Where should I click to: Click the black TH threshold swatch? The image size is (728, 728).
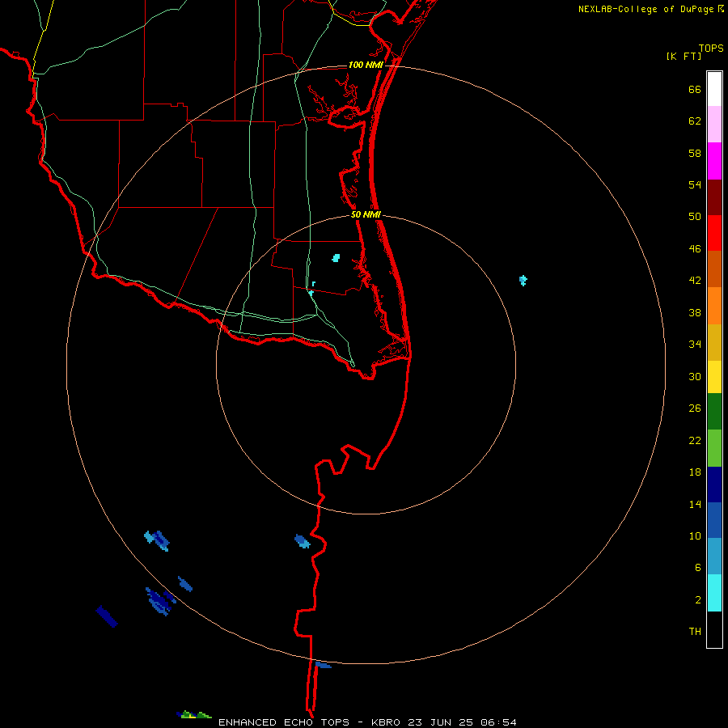(714, 629)
